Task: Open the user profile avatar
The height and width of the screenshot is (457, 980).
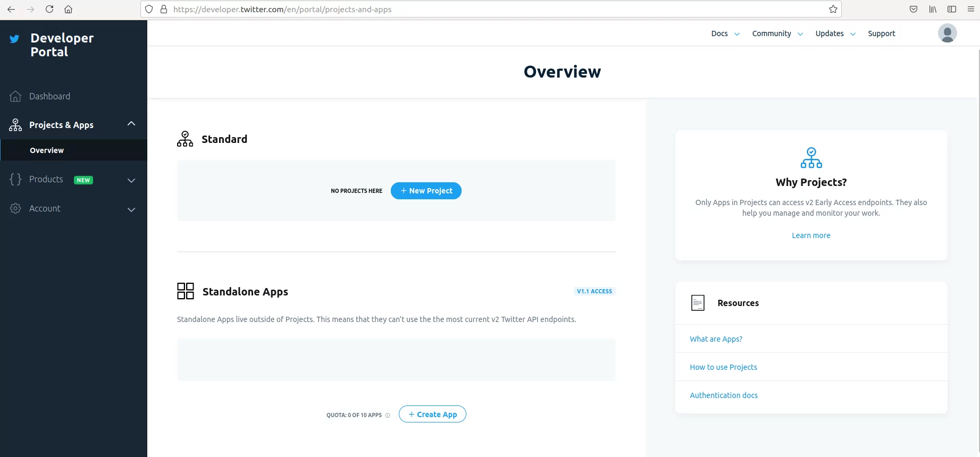Action: pos(947,33)
